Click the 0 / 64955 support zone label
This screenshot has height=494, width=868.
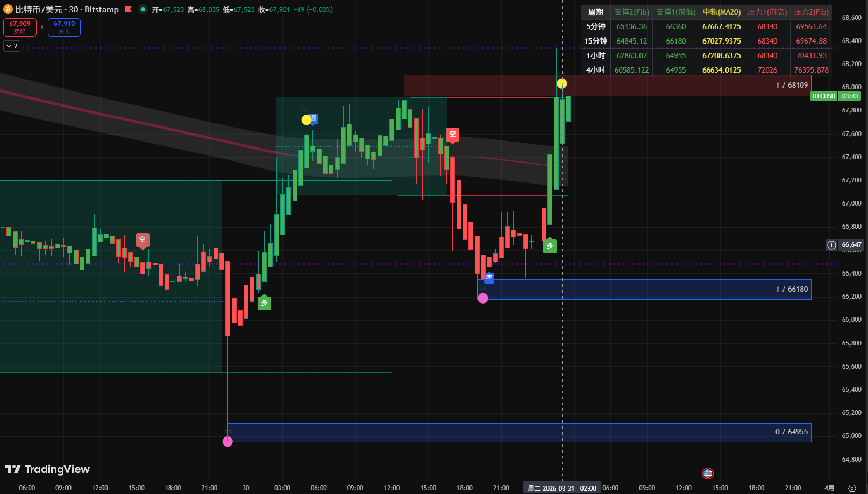click(x=792, y=432)
